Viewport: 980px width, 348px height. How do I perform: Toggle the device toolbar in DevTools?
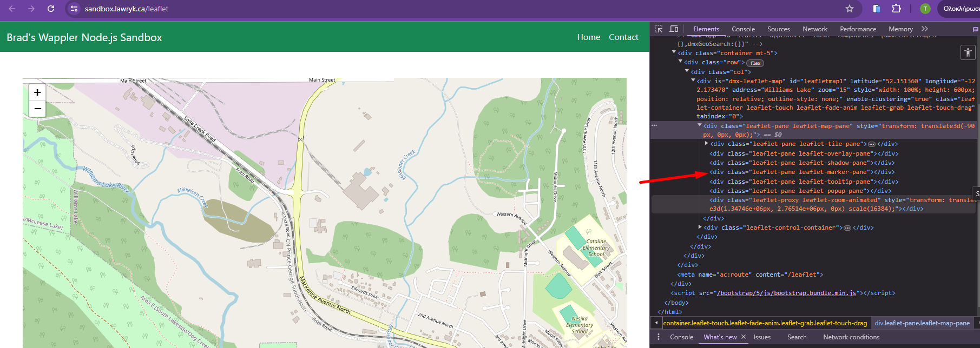point(674,29)
